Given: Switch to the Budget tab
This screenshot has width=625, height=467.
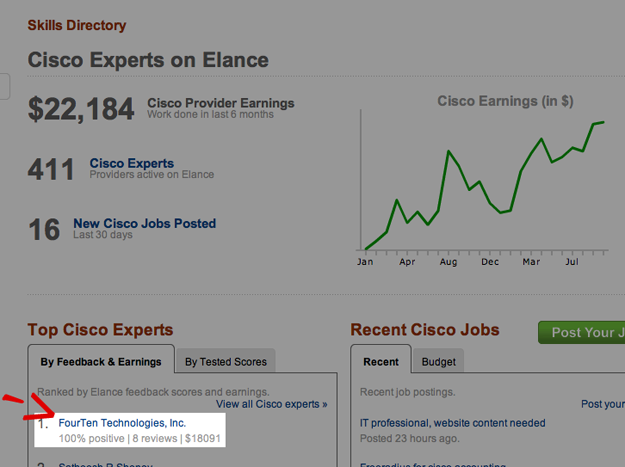Looking at the screenshot, I should (x=438, y=361).
